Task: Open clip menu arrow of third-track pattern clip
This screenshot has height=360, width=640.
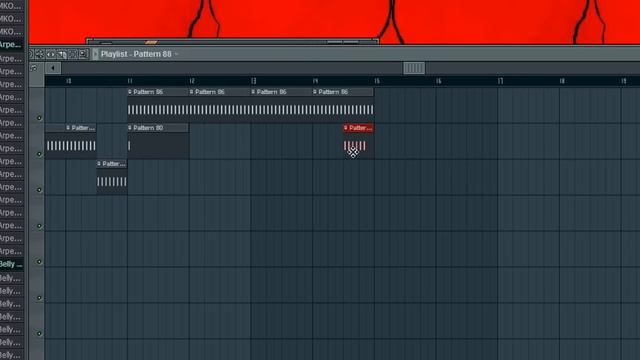Action: [x=99, y=164]
